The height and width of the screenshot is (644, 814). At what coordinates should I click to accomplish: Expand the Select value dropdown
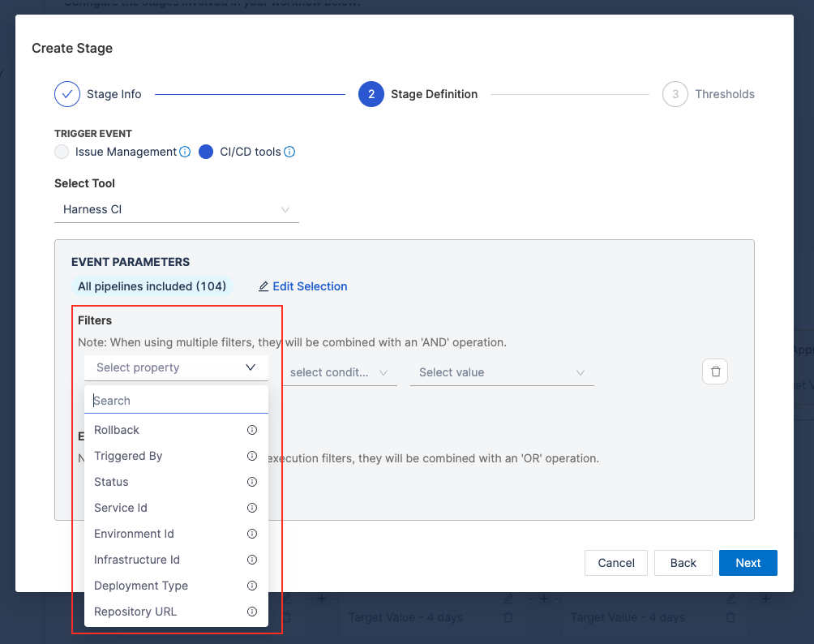pos(502,372)
